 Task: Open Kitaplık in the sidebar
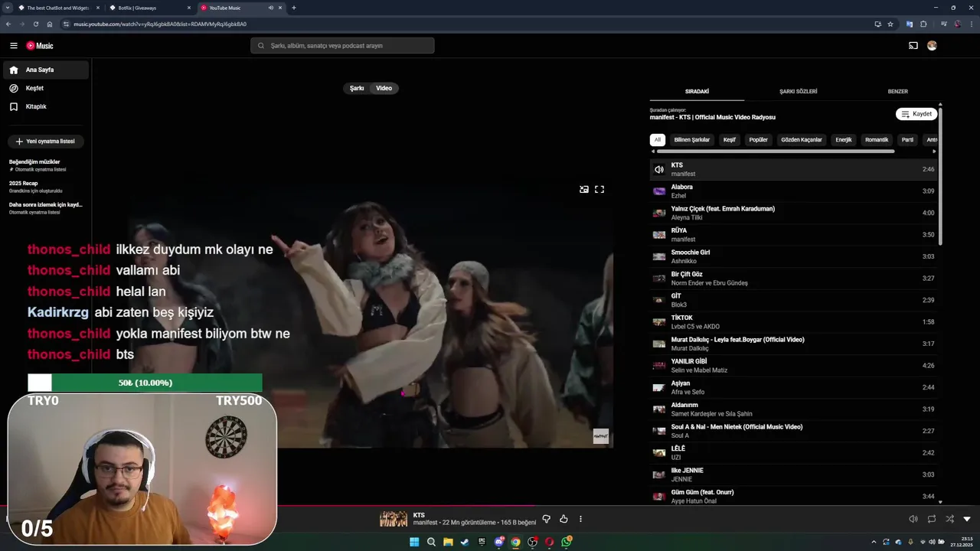pyautogui.click(x=46, y=106)
